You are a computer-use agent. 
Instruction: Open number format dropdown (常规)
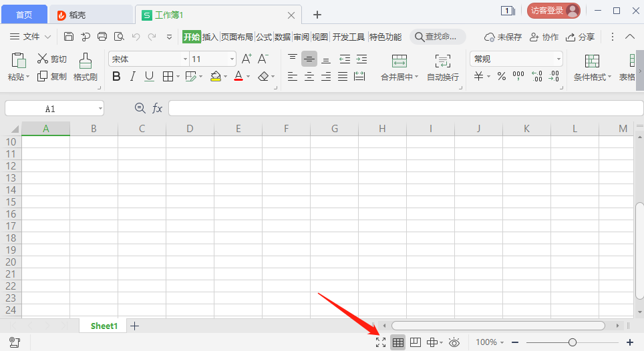coord(558,59)
